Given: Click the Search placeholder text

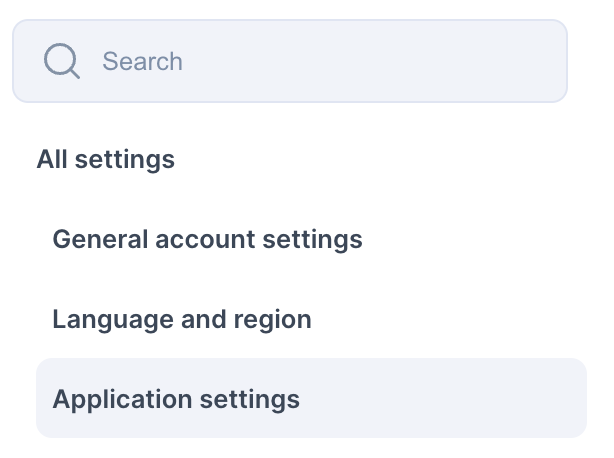Looking at the screenshot, I should (x=143, y=61).
